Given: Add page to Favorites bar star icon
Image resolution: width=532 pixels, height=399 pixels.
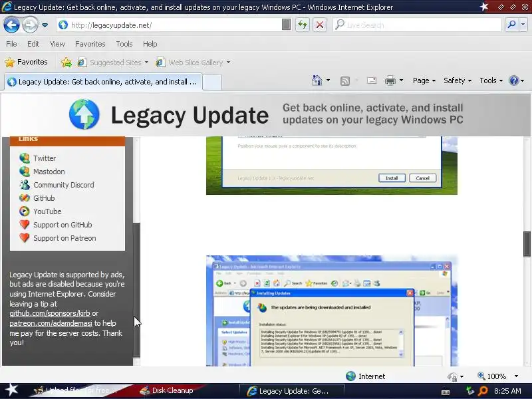Looking at the screenshot, I should (x=66, y=62).
